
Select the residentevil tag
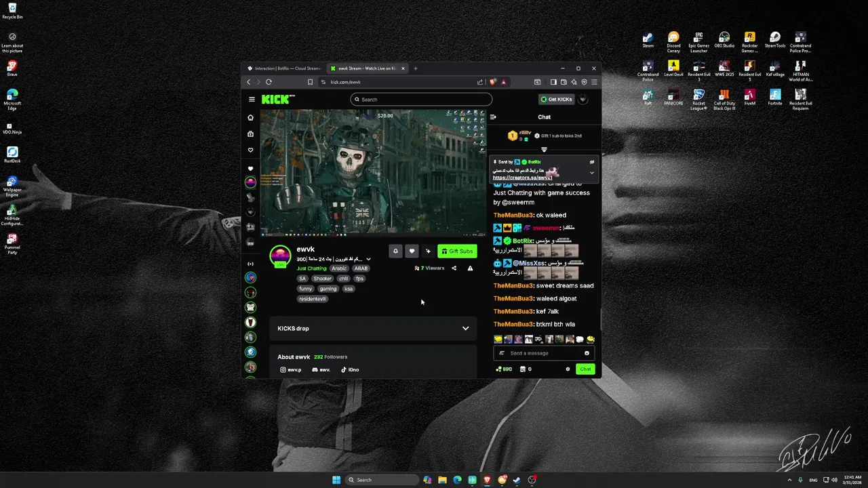[x=312, y=299]
